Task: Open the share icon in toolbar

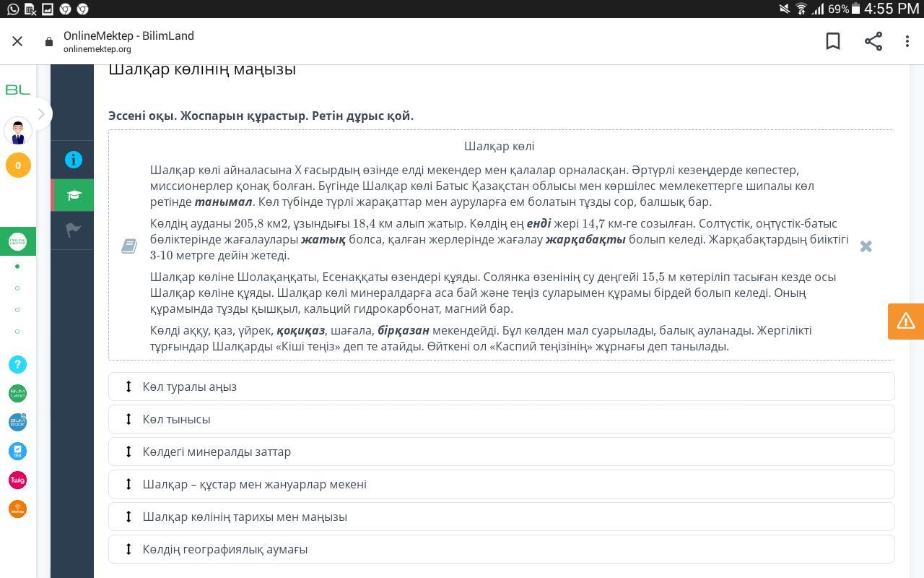Action: [873, 41]
